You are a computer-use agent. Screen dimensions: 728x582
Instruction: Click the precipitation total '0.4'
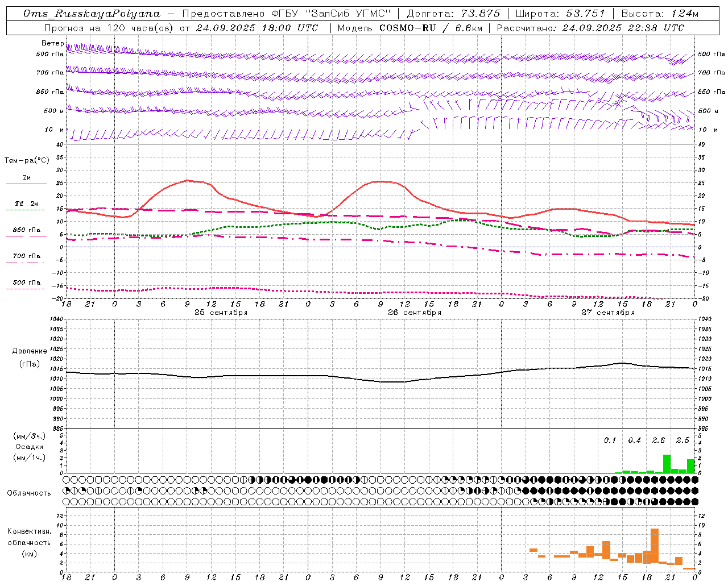[634, 440]
